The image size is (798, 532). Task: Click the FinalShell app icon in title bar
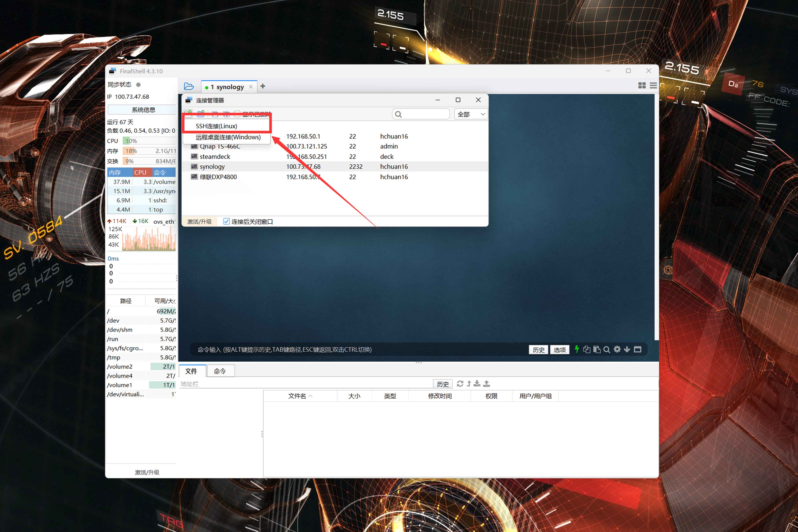click(113, 71)
